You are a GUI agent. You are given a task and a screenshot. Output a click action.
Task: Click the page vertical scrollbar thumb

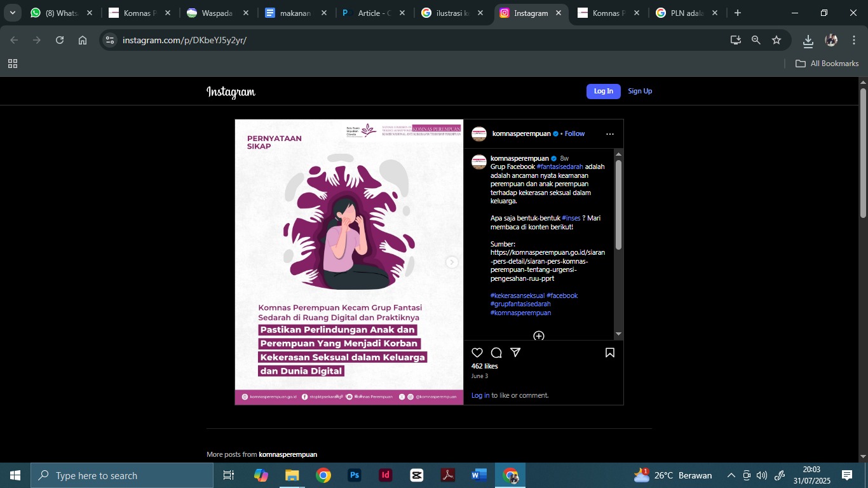[x=863, y=153]
